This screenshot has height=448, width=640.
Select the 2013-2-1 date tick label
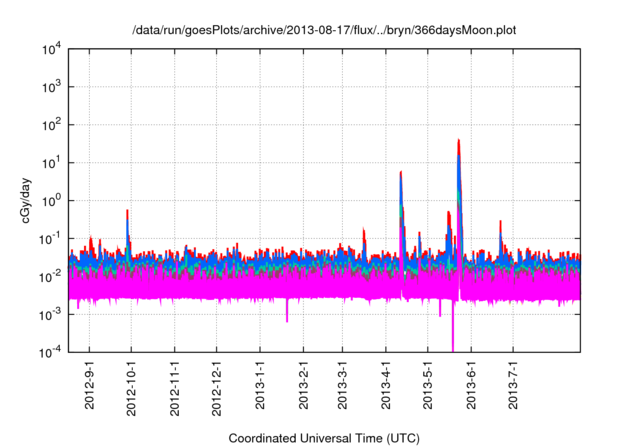(301, 384)
